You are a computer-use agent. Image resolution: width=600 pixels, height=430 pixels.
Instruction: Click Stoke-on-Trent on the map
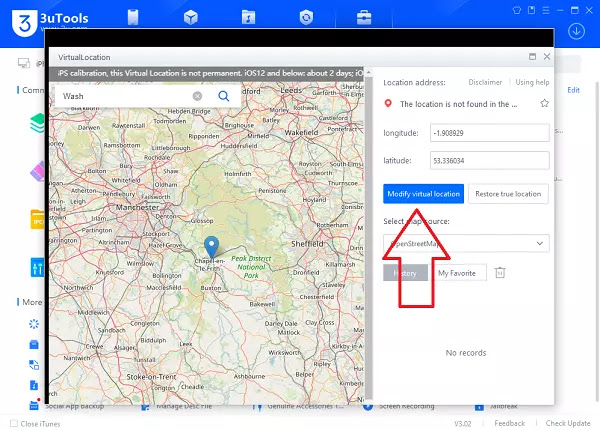152,377
